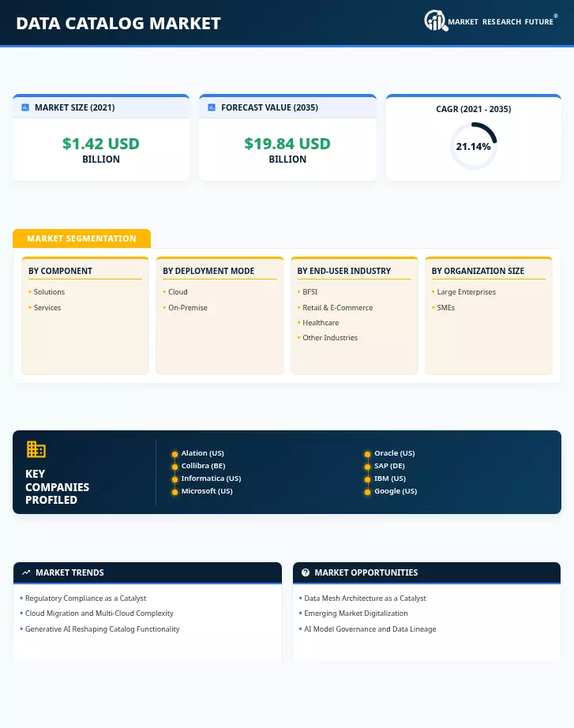Click the yellow bullet beside Alation (US)
Viewport: 574px width, 728px height.
pos(174,454)
